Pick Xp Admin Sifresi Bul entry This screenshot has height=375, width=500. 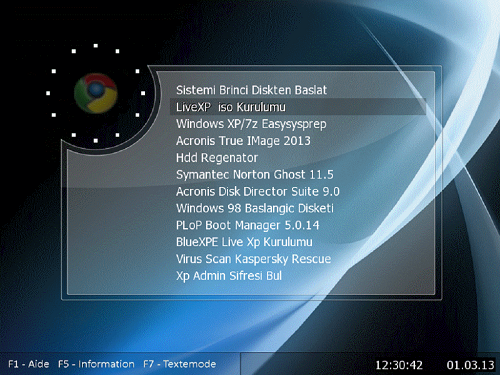pos(229,276)
